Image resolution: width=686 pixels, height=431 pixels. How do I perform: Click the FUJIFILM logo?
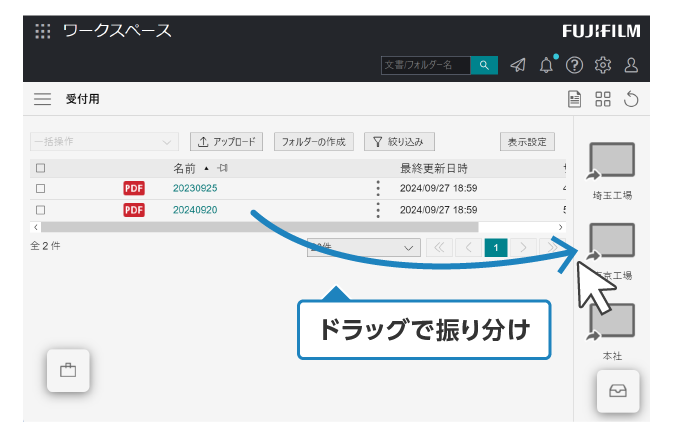(601, 31)
